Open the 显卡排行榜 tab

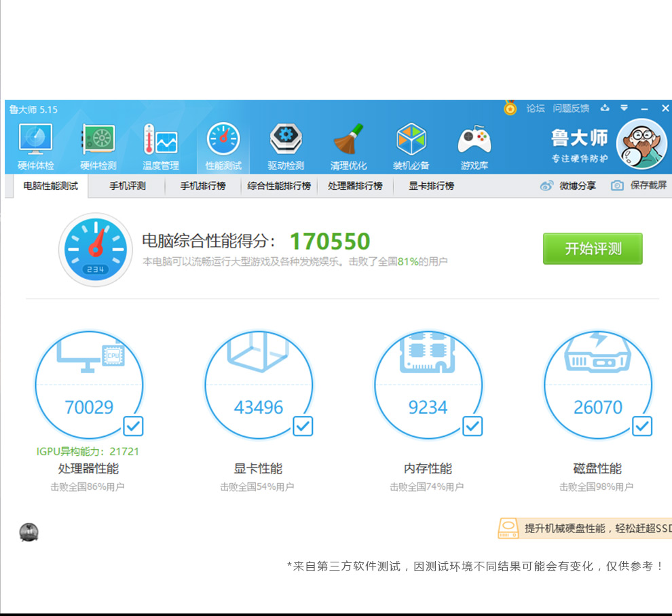click(x=431, y=186)
